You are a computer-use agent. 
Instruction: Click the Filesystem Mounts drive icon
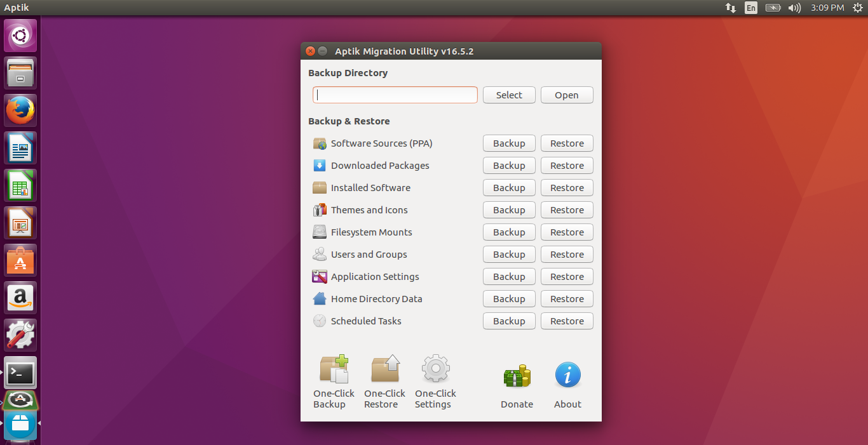click(320, 232)
